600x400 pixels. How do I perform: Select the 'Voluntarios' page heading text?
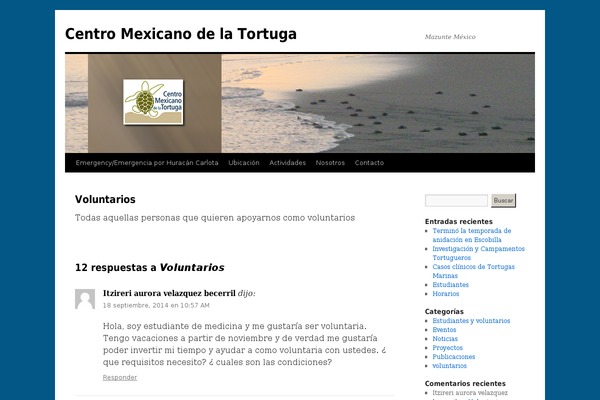tap(105, 199)
